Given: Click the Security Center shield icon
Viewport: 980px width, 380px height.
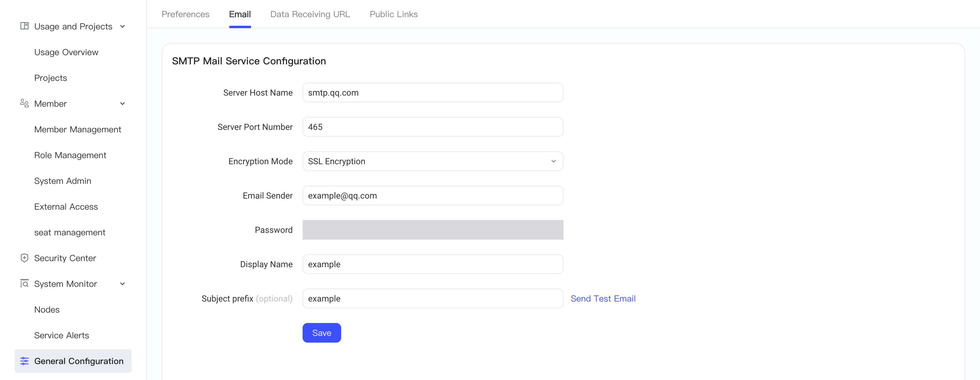Looking at the screenshot, I should pyautogui.click(x=24, y=258).
